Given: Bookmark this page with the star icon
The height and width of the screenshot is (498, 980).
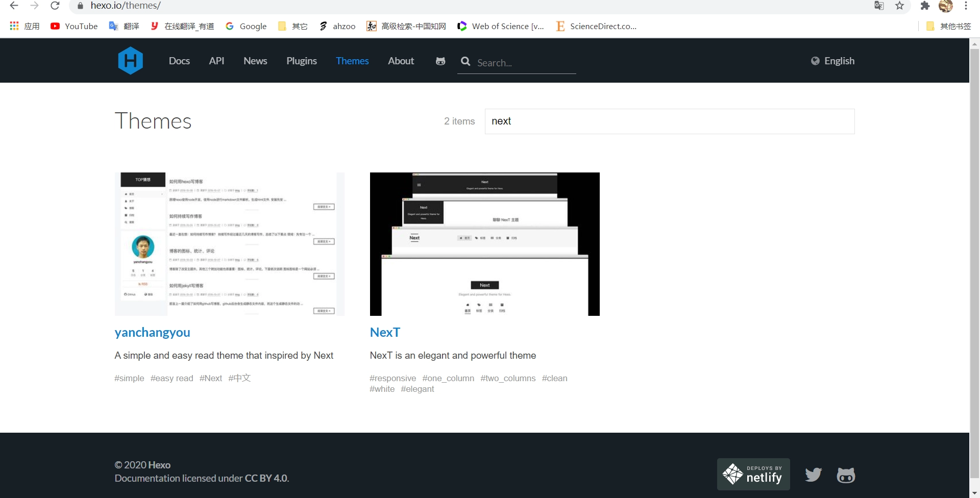Looking at the screenshot, I should [899, 6].
